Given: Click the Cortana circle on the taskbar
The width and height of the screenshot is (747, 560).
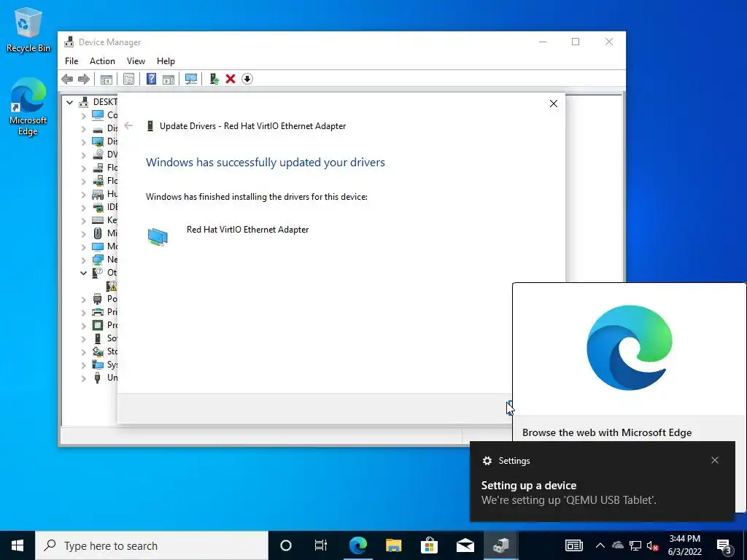Looking at the screenshot, I should (x=286, y=545).
